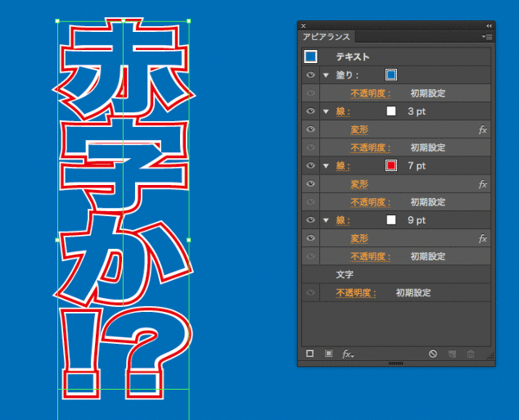
Task: Open the 線 link on the 7 pt row
Action: tap(343, 166)
